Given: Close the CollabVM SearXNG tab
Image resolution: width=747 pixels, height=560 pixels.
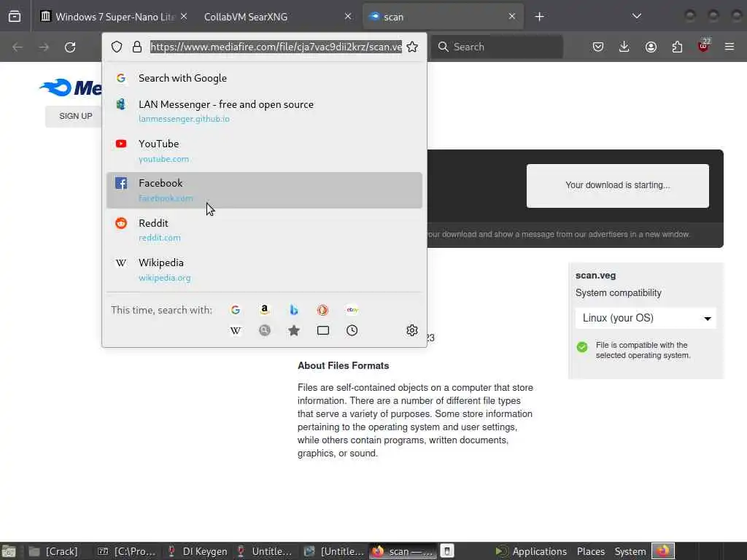Looking at the screenshot, I should (348, 17).
